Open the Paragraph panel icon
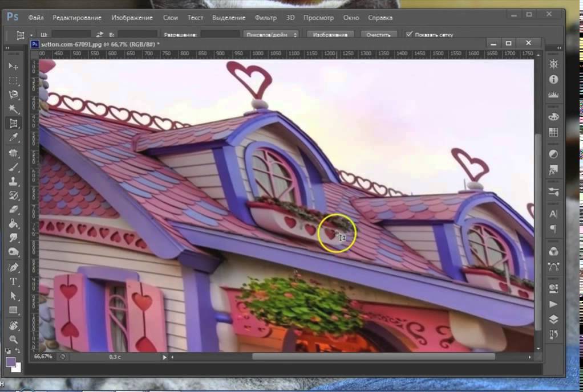 coord(553,229)
